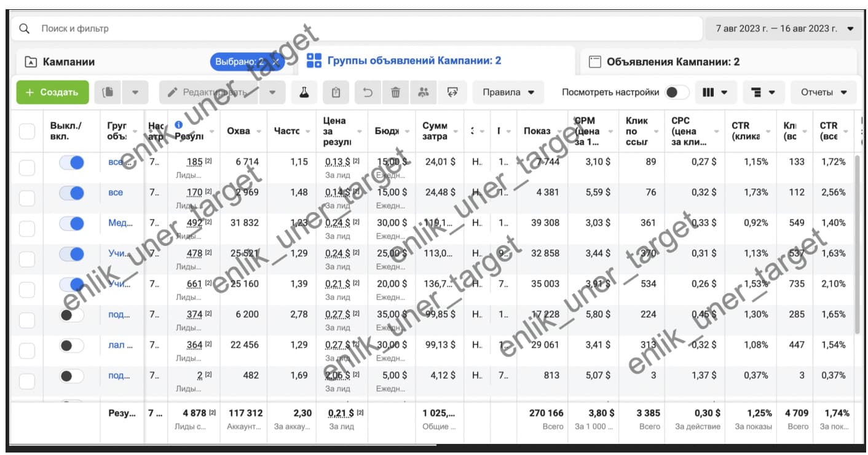Screen dimensions: 868x455
Task: Open the Показы column header arrow
Action: 558,131
